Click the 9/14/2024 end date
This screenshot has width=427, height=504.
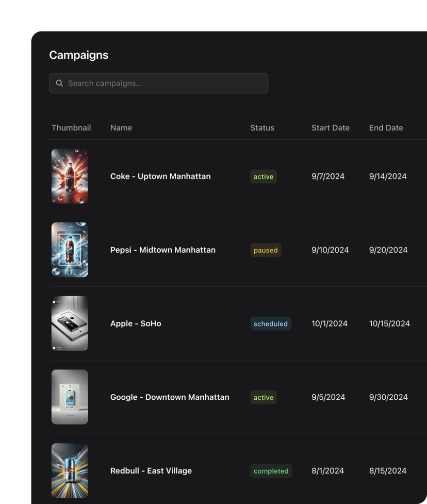(388, 176)
